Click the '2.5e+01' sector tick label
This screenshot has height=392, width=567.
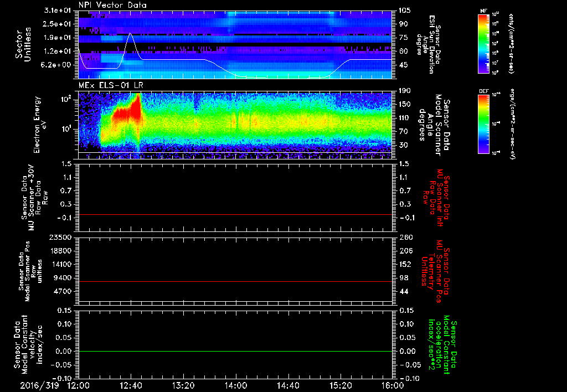pos(58,24)
